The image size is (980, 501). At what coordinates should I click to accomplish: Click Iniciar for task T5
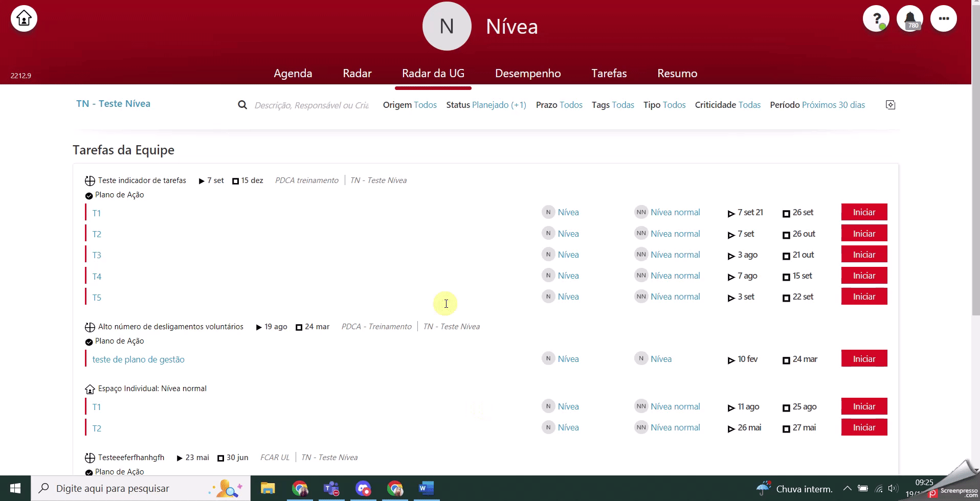coord(864,297)
